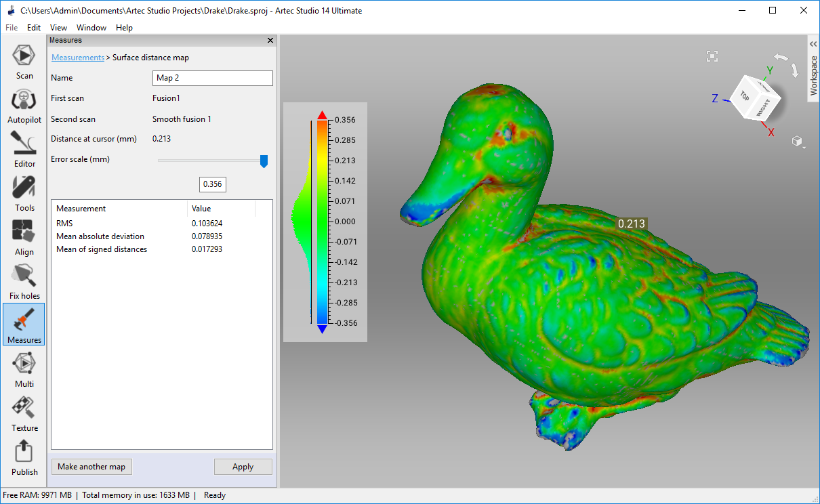The height and width of the screenshot is (504, 820).
Task: Click the Error scale slider handle
Action: tap(264, 161)
